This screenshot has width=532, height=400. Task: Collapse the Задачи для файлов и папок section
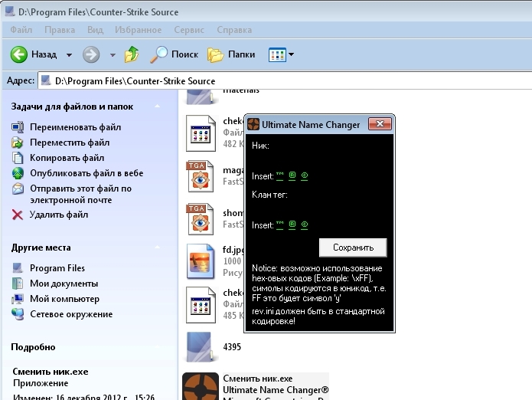pos(157,107)
